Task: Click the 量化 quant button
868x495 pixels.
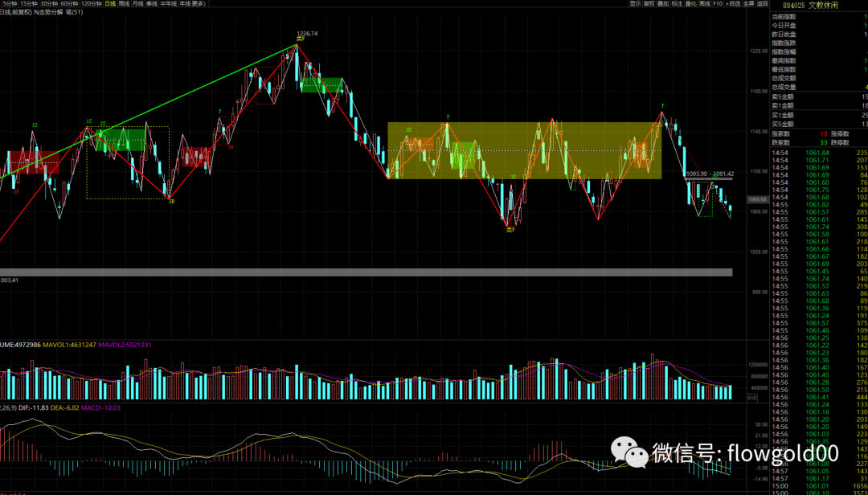Action: pos(691,3)
